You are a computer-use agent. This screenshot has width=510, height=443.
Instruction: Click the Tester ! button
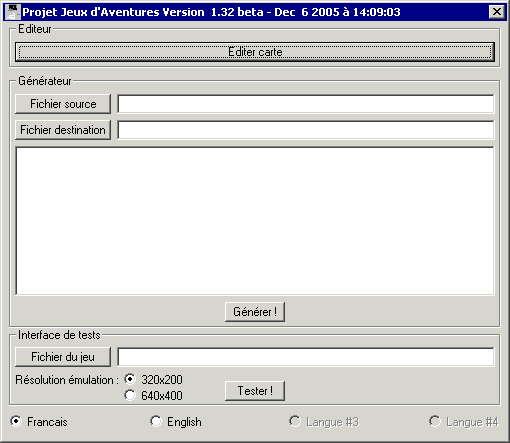[255, 391]
